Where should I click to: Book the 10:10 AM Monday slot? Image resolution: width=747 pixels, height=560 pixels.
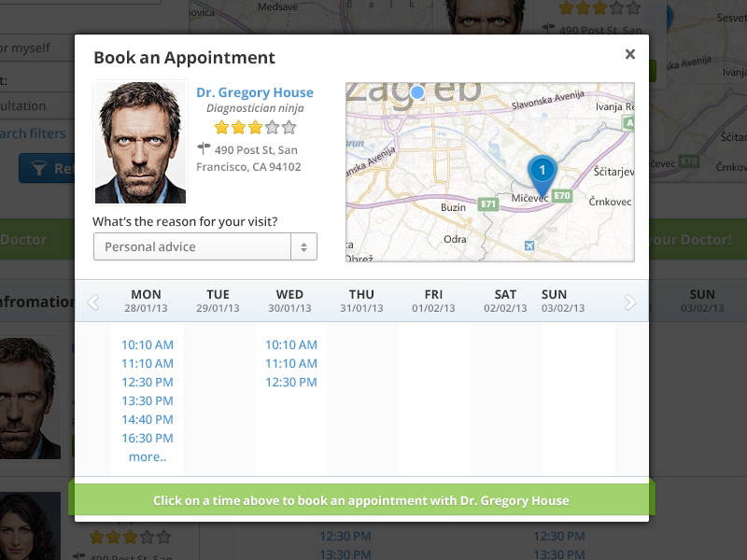(x=147, y=344)
